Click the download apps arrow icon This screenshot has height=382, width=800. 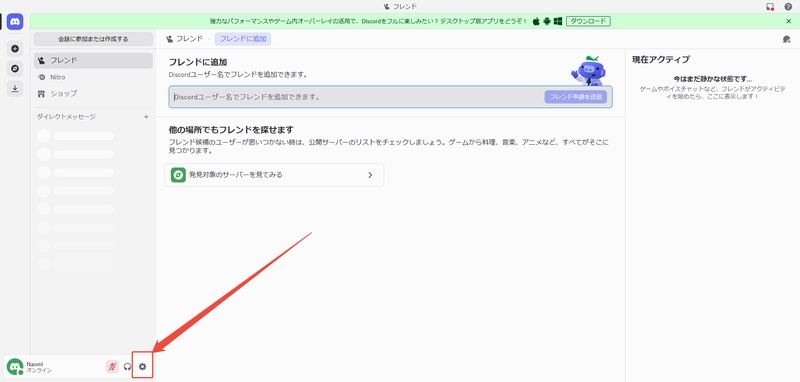(15, 88)
